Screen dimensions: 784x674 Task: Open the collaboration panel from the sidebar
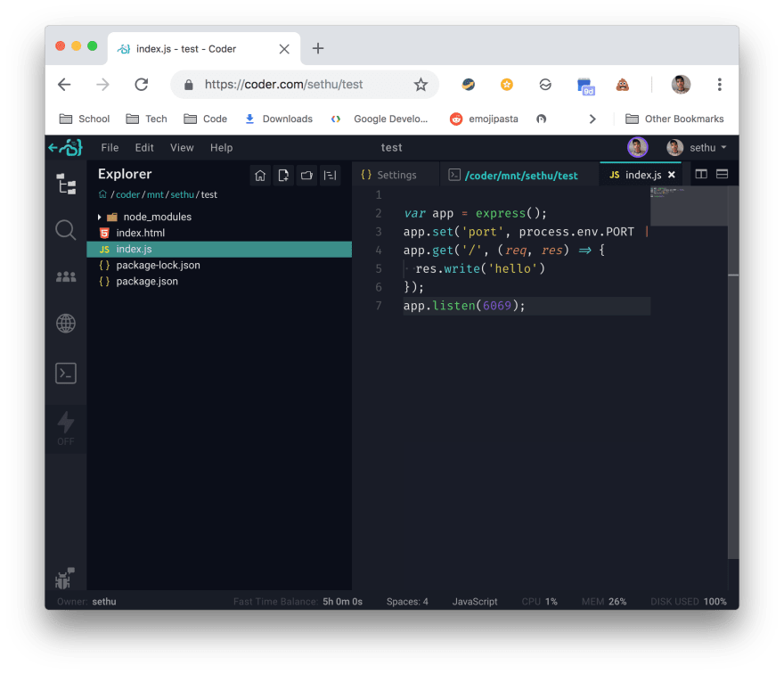click(65, 276)
